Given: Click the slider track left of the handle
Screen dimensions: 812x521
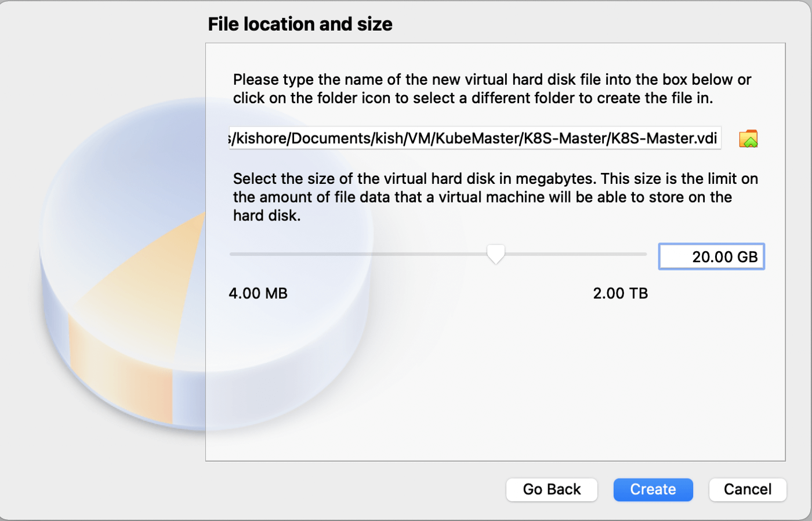Looking at the screenshot, I should pos(360,254).
